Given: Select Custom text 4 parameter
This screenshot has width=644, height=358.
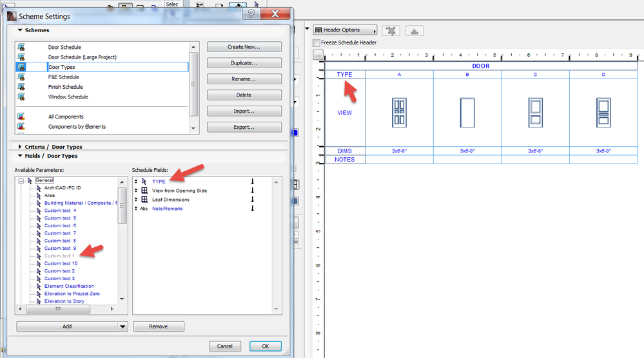Looking at the screenshot, I should [60, 211].
